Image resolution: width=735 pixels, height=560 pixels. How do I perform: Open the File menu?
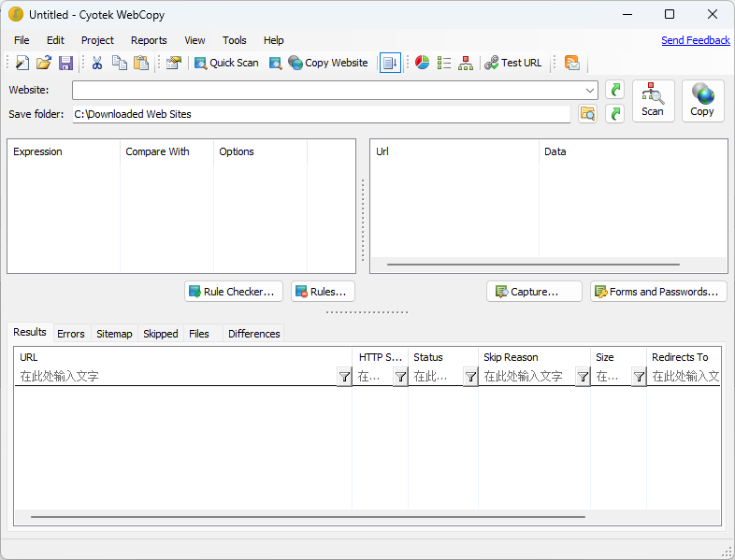pyautogui.click(x=22, y=40)
